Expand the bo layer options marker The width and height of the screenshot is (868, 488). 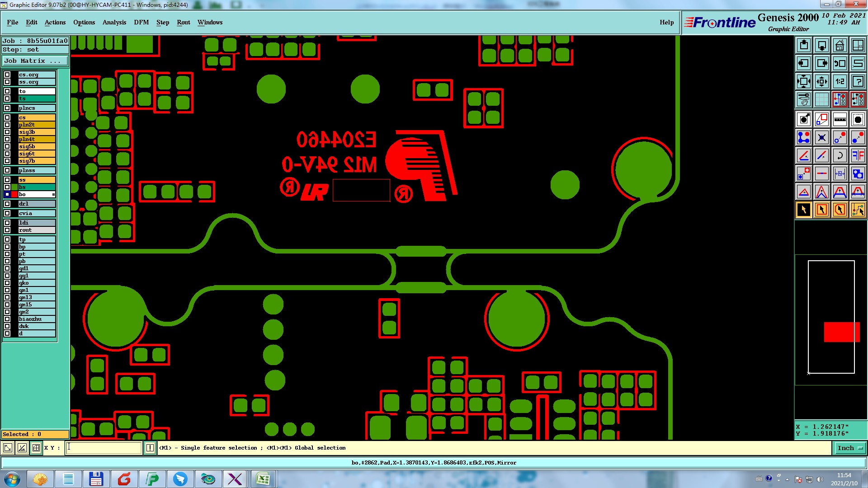(53, 194)
